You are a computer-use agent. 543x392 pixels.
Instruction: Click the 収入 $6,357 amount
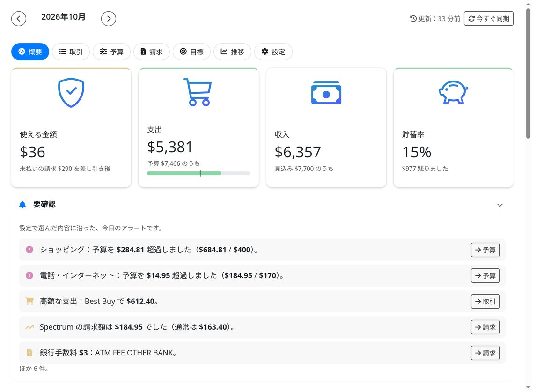click(298, 152)
